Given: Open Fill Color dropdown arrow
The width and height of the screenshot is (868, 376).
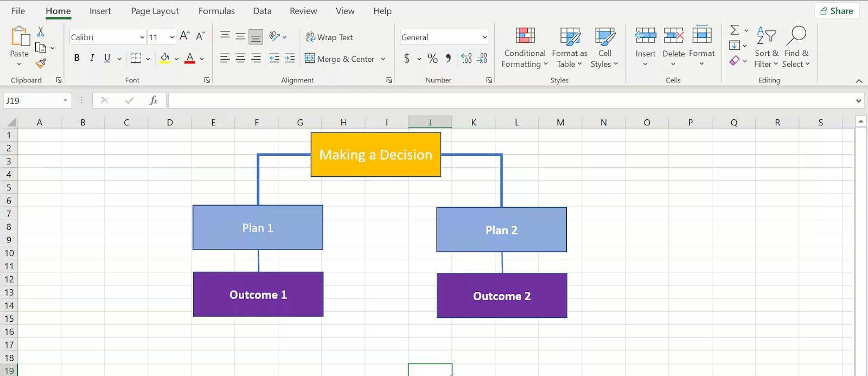Looking at the screenshot, I should coord(176,59).
